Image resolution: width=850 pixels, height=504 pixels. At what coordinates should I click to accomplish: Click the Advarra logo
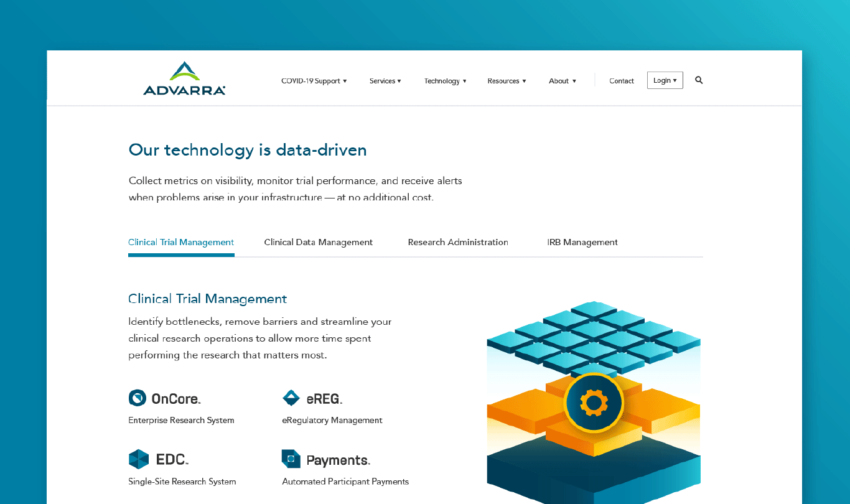click(184, 78)
